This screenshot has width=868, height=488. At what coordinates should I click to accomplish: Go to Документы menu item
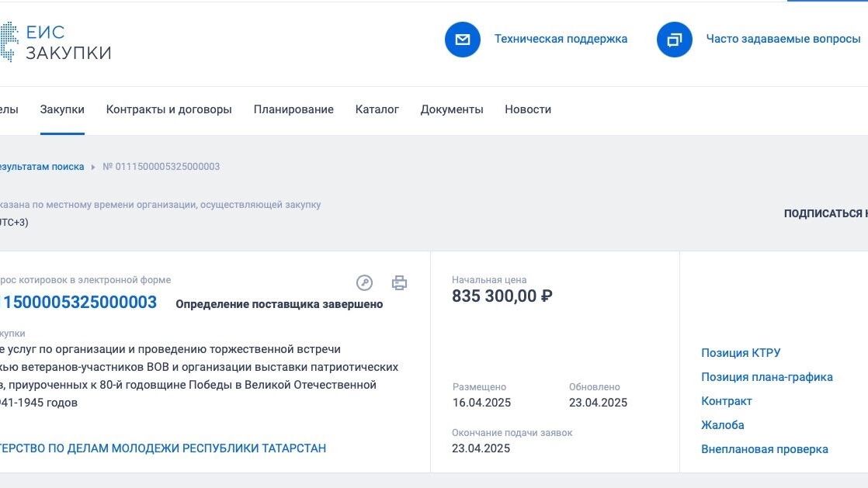452,109
